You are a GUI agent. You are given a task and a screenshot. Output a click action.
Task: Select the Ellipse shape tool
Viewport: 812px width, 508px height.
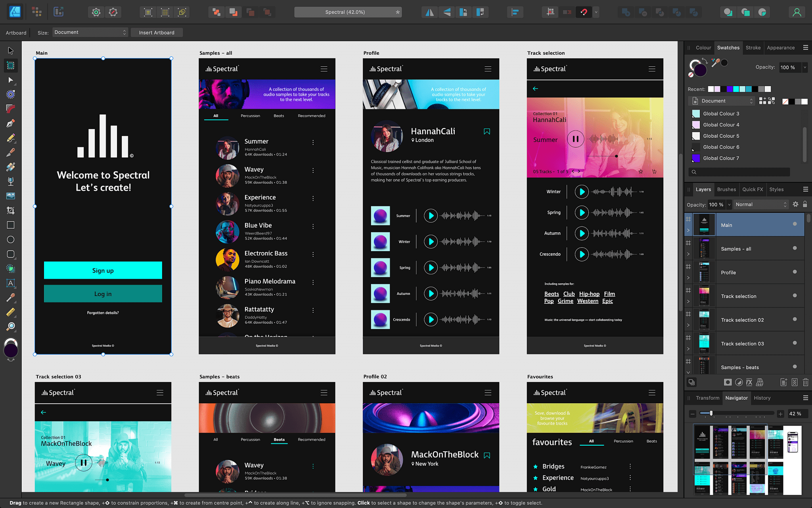(11, 239)
